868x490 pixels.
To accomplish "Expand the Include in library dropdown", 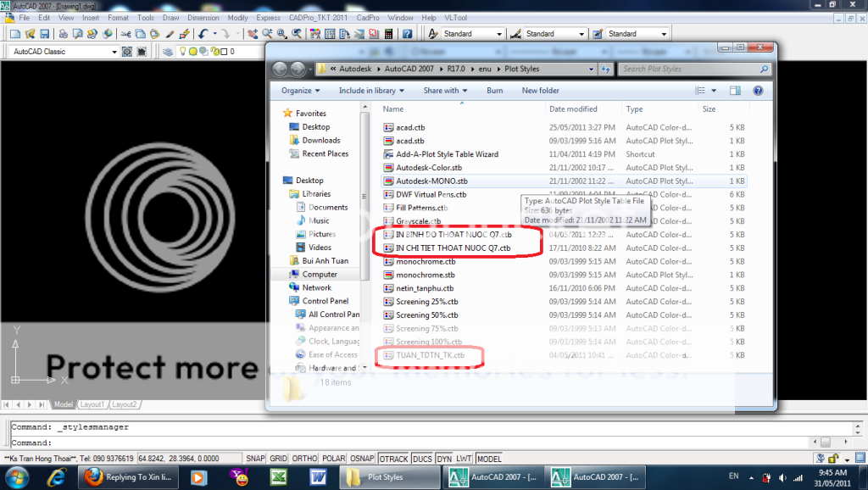I will 371,90.
